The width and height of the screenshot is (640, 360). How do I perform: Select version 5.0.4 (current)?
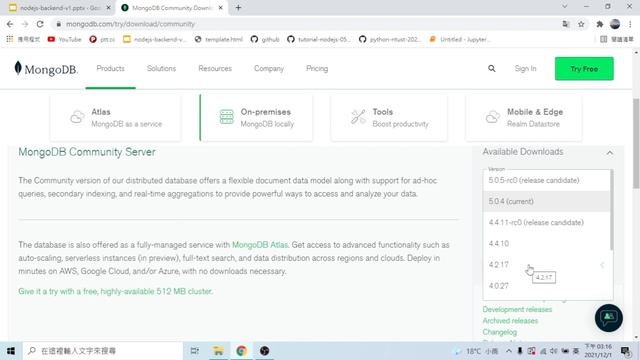(546, 201)
